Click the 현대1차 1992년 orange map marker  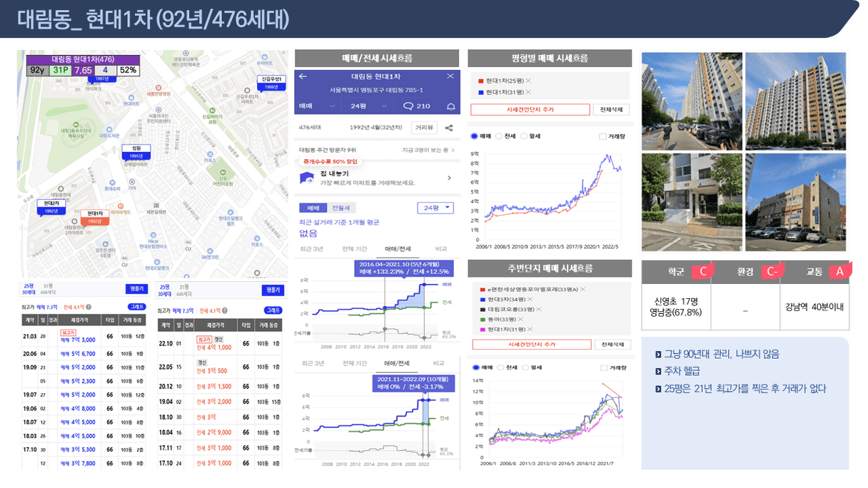[94, 217]
